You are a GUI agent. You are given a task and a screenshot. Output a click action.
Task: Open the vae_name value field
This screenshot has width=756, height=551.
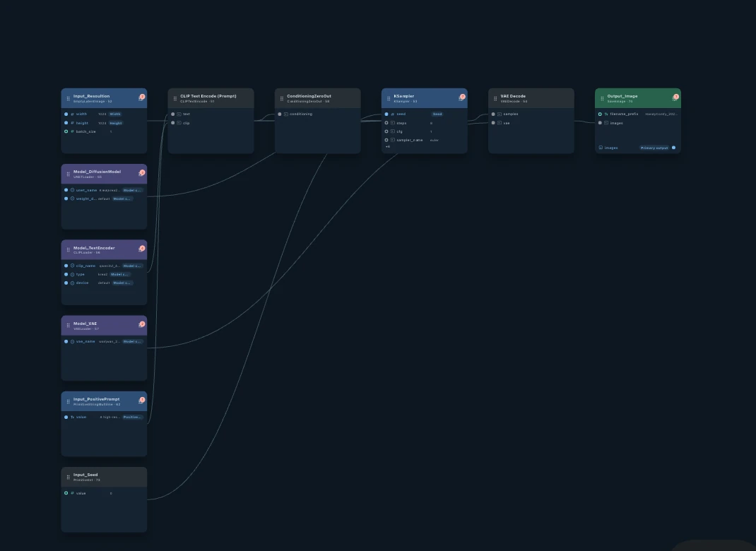(x=110, y=342)
